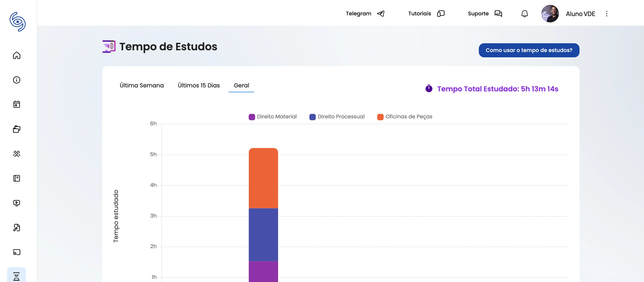Screen dimensions: 644x282
Task: Open the Suporte chat link
Action: click(485, 14)
